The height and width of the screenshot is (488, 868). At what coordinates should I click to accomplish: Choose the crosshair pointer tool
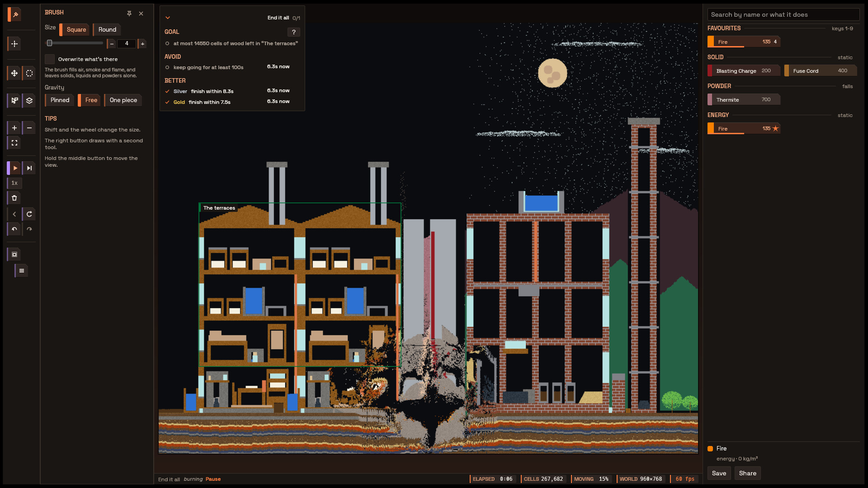click(x=14, y=44)
